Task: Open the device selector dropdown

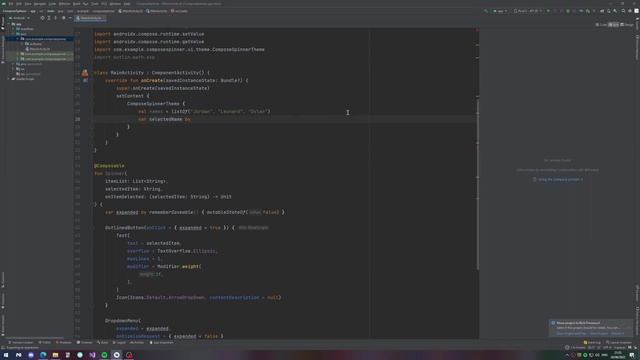Action: (x=528, y=11)
